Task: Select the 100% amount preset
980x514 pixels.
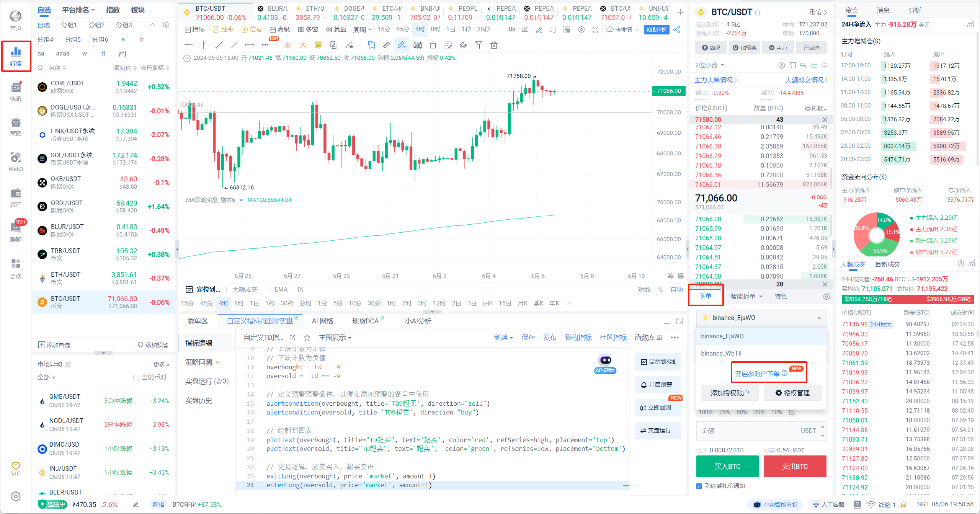Action: point(706,412)
